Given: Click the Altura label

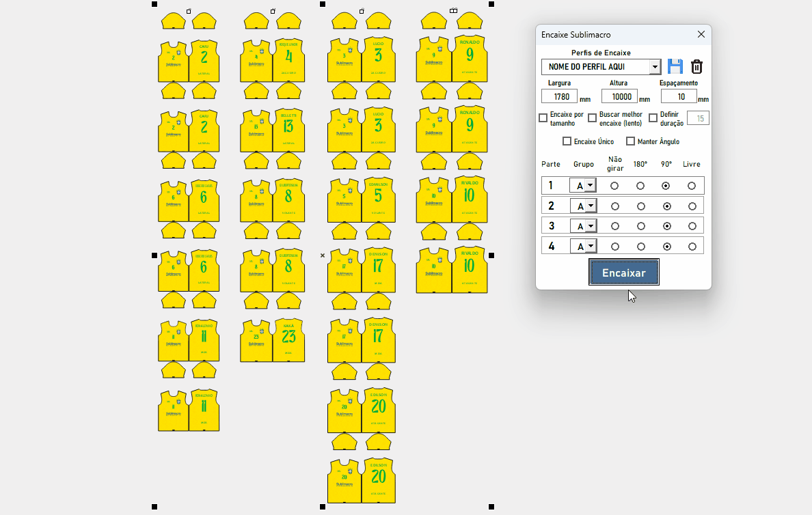Looking at the screenshot, I should [619, 83].
